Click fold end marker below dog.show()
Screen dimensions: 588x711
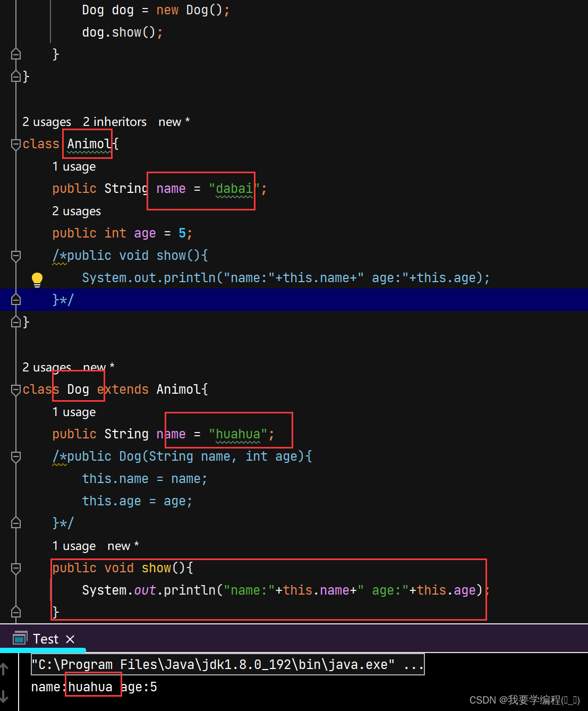[16, 54]
